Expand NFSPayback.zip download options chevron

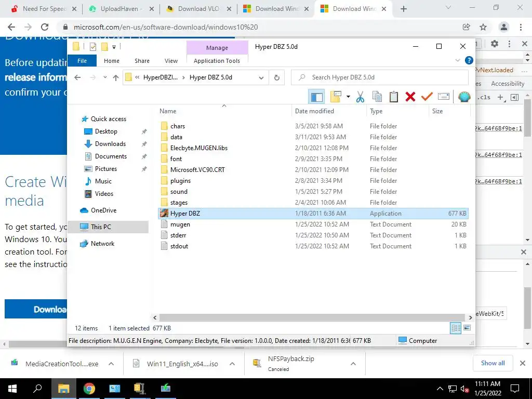pos(353,364)
